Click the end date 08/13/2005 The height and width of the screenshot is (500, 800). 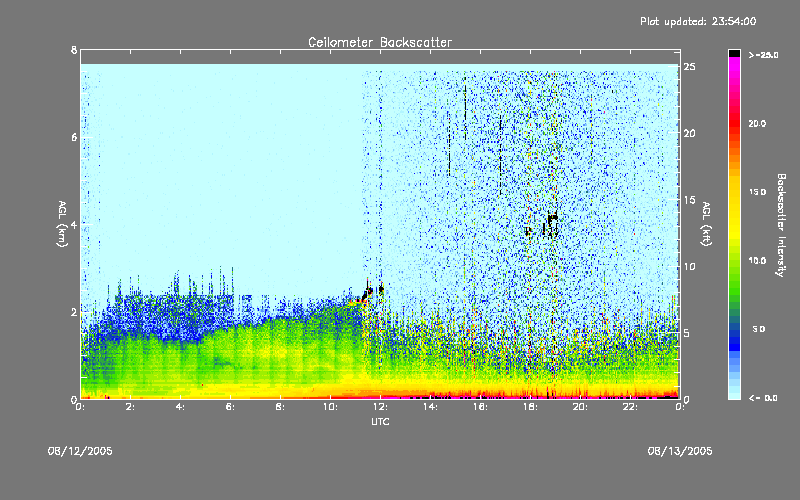coord(680,451)
